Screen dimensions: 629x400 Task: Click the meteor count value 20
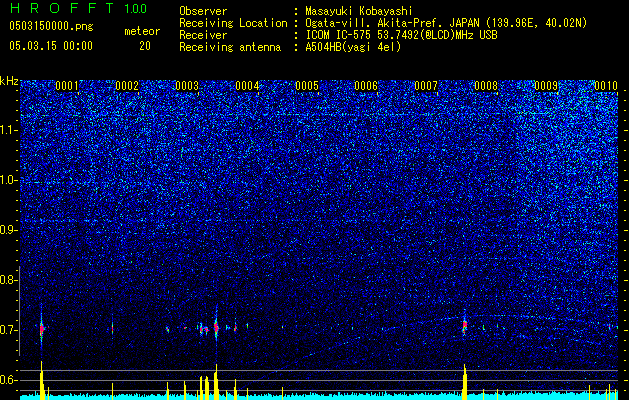(x=145, y=46)
